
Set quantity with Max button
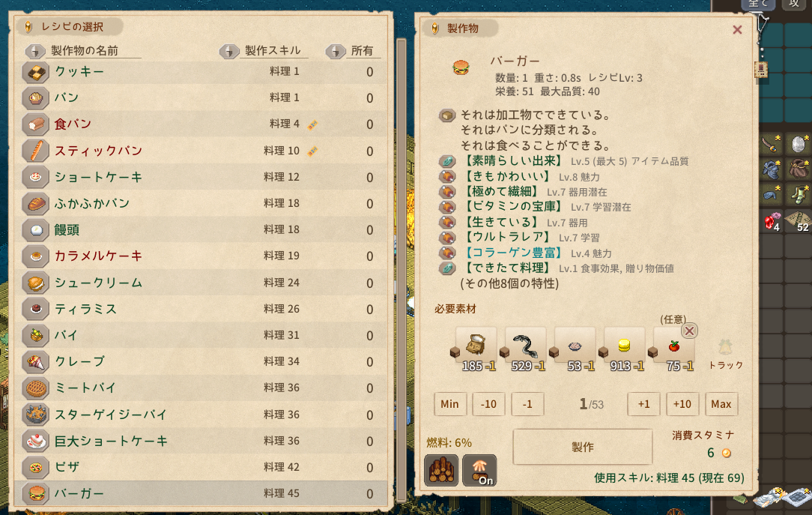click(x=721, y=404)
